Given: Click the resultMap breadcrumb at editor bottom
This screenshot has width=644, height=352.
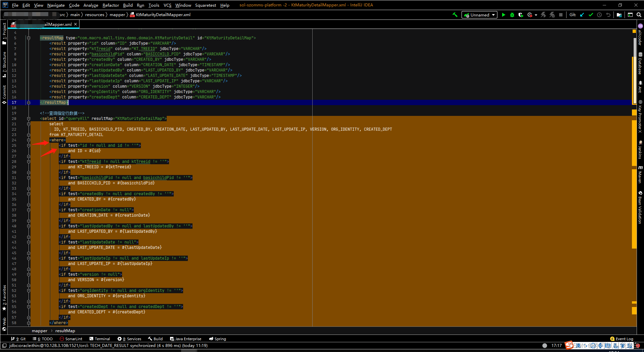Looking at the screenshot, I should pyautogui.click(x=65, y=331).
